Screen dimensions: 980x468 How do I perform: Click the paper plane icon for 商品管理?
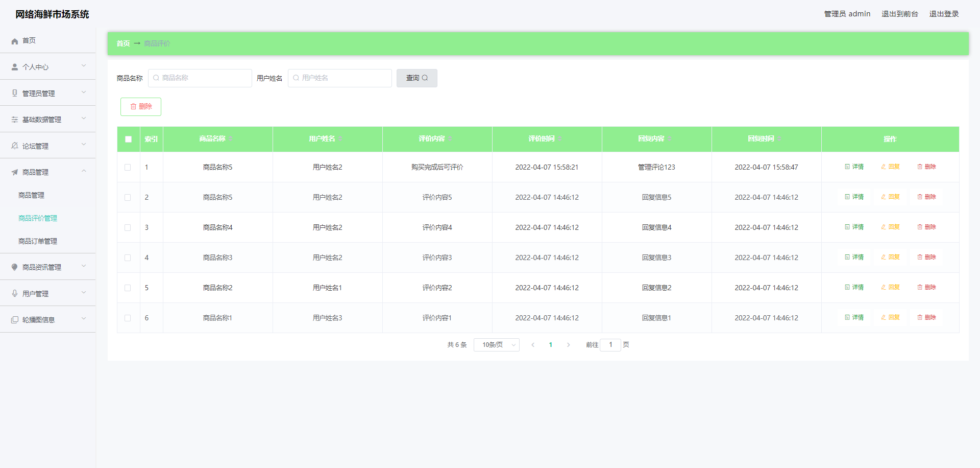pos(15,172)
